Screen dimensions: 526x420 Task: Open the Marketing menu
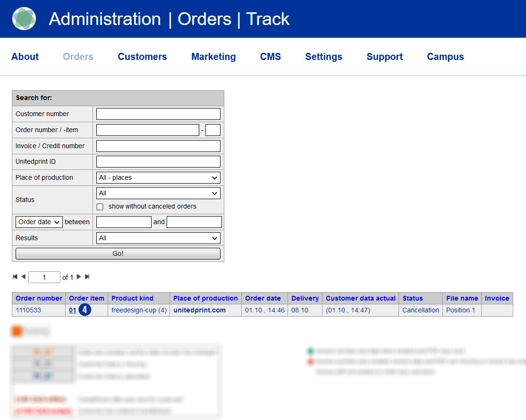click(x=213, y=57)
